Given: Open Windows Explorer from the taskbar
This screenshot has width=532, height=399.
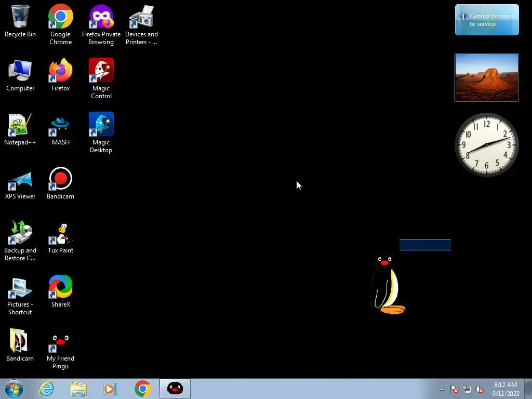Looking at the screenshot, I should tap(78, 389).
